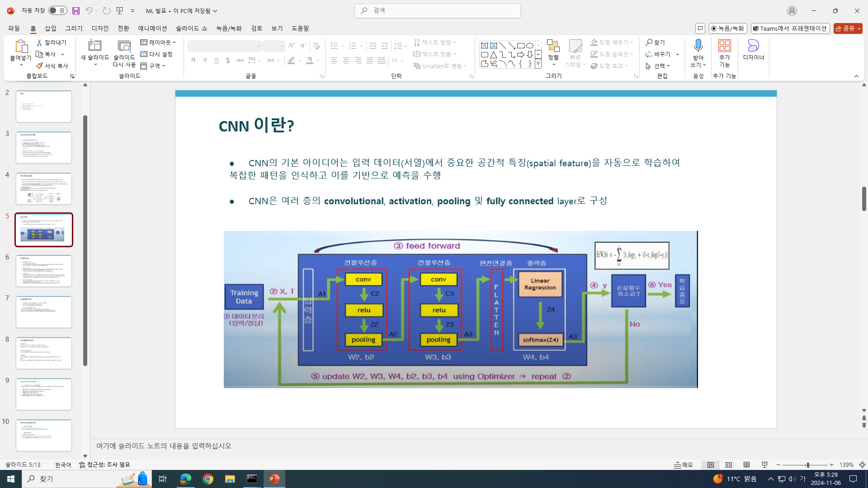Click the zoom slider in status bar
Screen dimensions: 868x488
[807, 465]
